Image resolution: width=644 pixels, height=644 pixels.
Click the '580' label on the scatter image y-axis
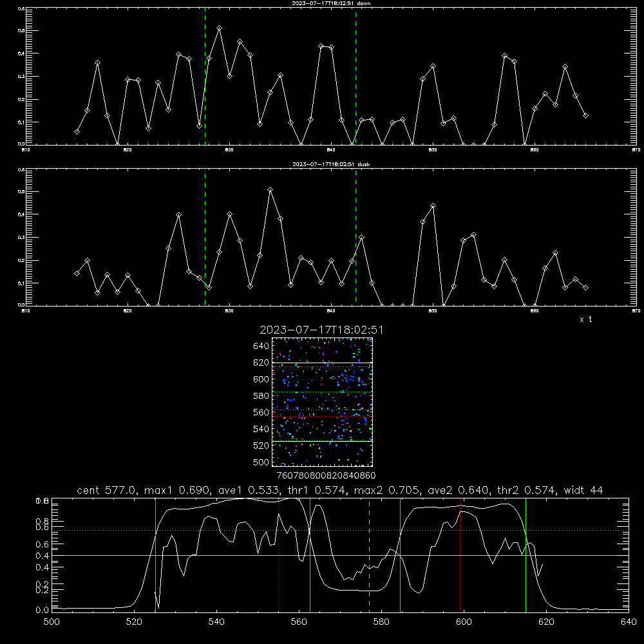261,396
